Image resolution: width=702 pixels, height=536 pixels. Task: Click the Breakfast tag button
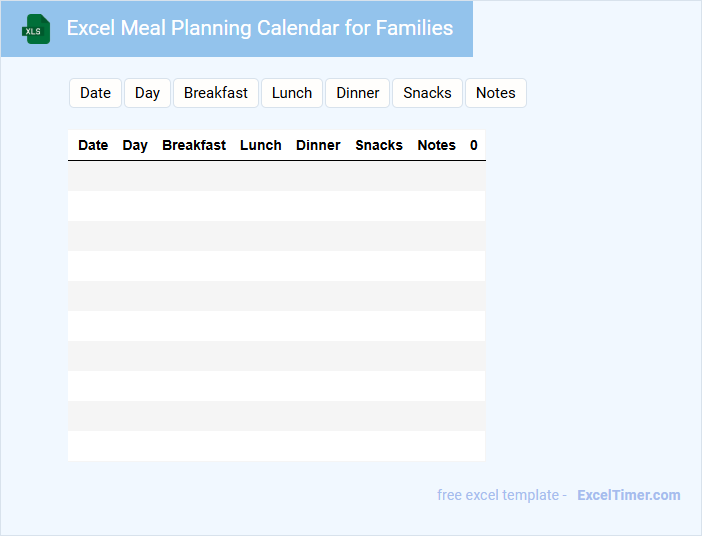[x=216, y=93]
